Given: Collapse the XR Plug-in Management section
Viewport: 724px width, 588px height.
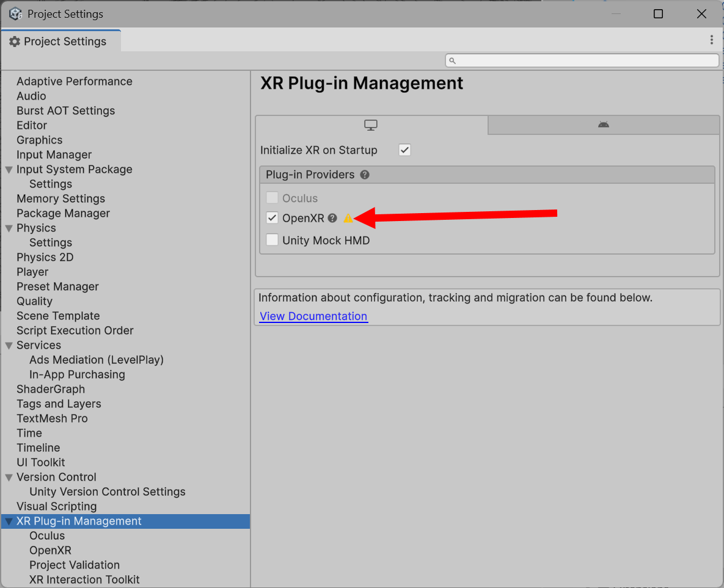Looking at the screenshot, I should 9,521.
